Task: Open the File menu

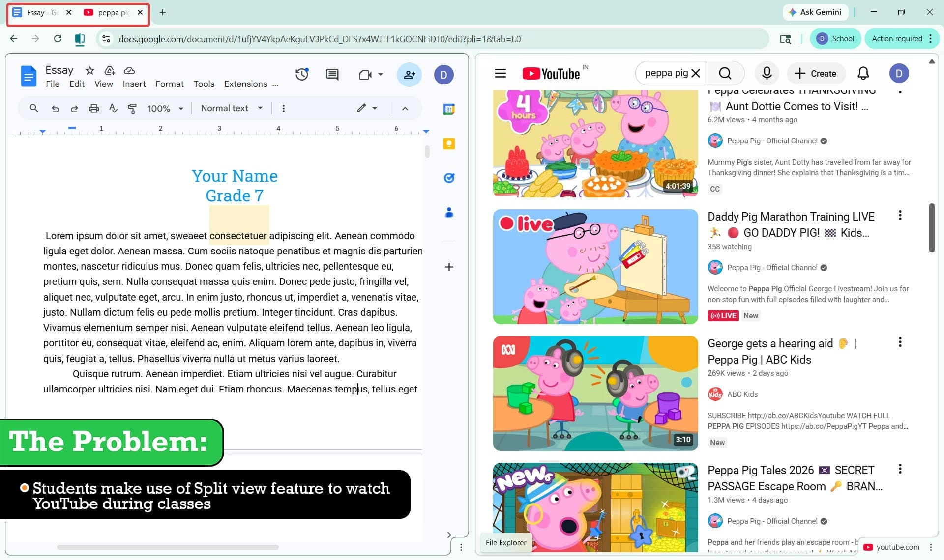Action: (x=53, y=84)
